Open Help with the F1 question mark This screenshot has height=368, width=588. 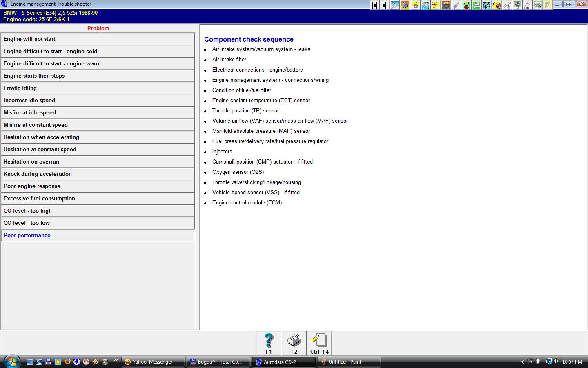[x=269, y=343]
